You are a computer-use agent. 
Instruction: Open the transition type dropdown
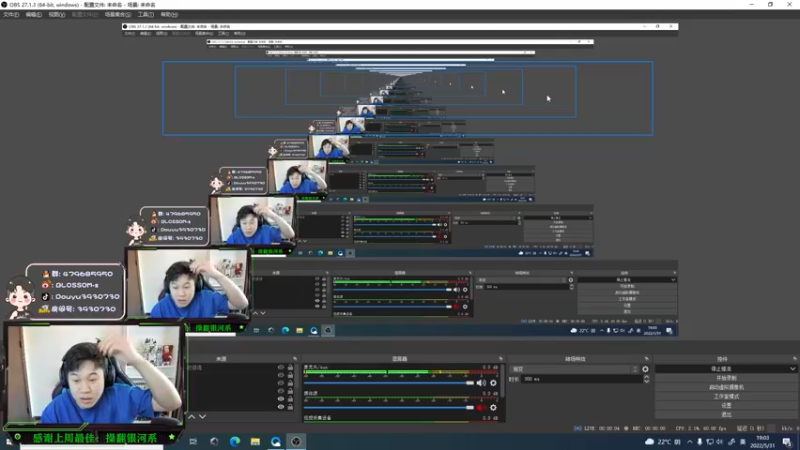575,369
